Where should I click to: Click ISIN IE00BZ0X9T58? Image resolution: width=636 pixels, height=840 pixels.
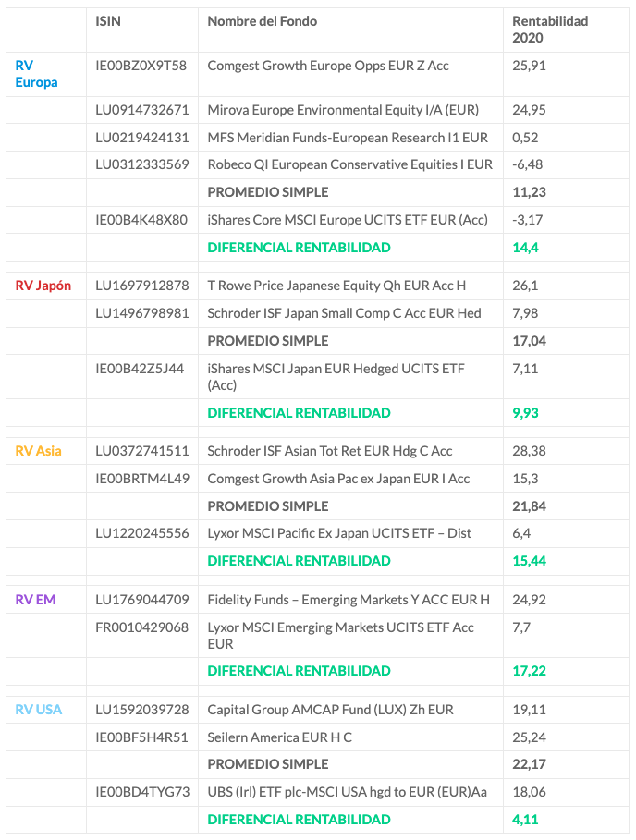coord(141,66)
